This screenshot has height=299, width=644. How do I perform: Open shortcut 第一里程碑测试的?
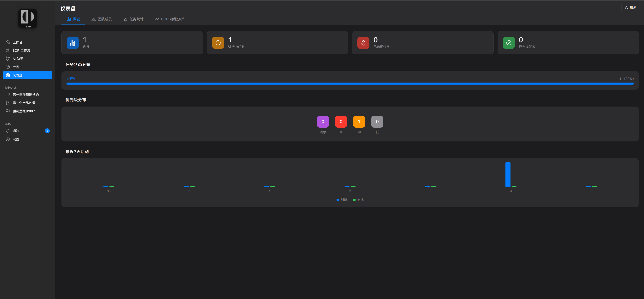[x=26, y=95]
